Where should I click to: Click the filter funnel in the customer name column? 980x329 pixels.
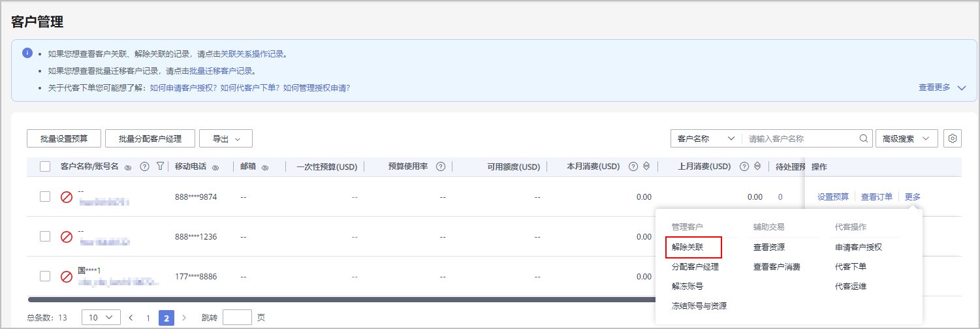point(160,166)
